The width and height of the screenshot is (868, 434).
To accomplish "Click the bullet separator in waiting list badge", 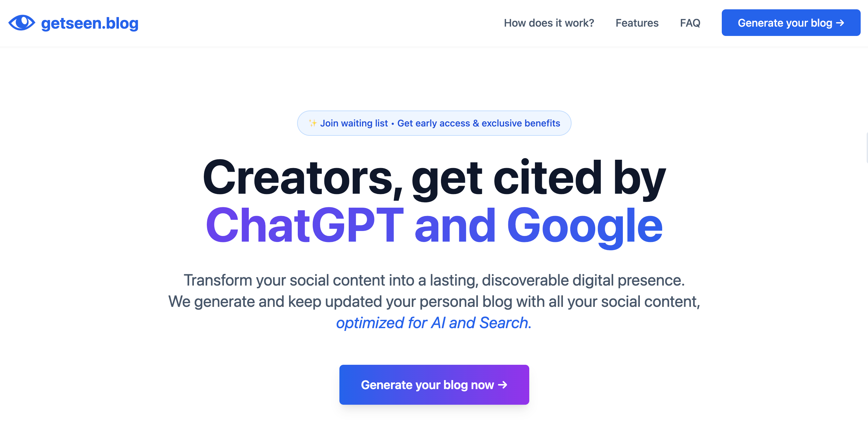I will [393, 124].
